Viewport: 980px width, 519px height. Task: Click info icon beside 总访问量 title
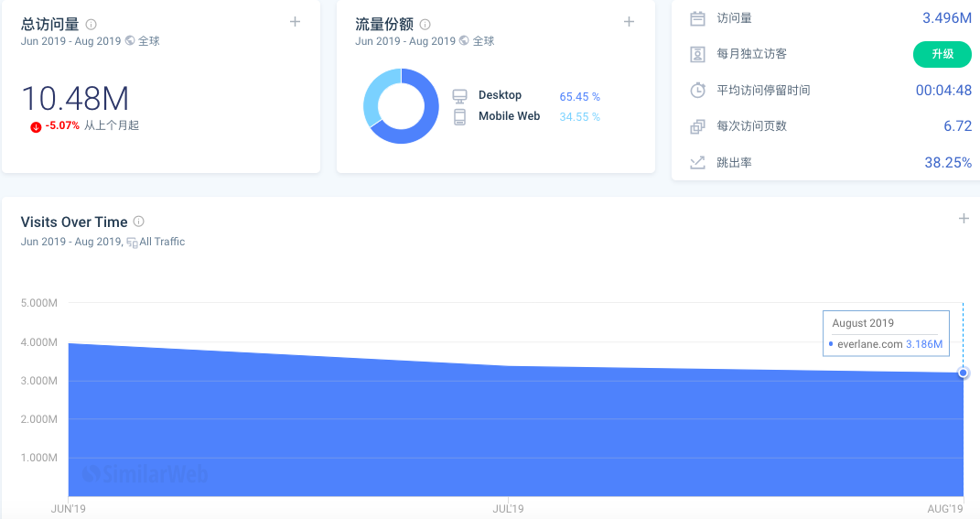pos(92,25)
